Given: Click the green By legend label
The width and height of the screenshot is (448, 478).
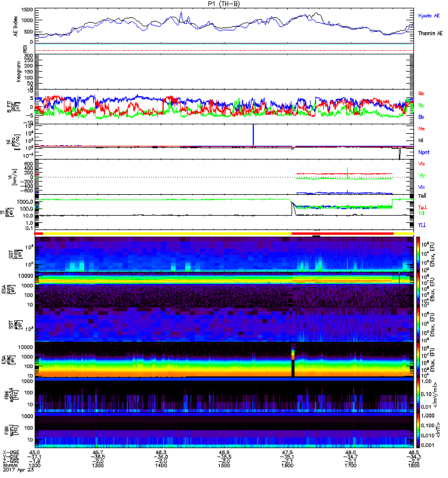Looking at the screenshot, I should (x=421, y=106).
